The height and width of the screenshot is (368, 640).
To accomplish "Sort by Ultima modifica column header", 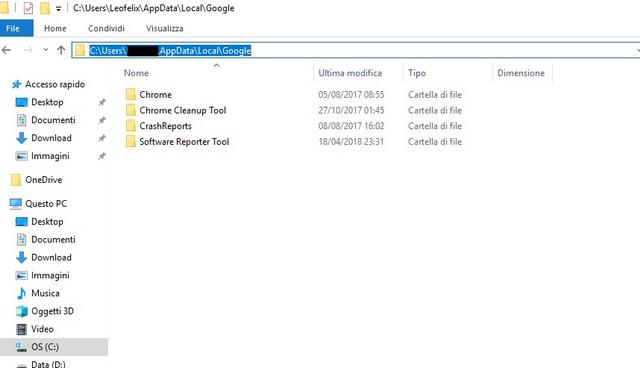I will pyautogui.click(x=350, y=73).
